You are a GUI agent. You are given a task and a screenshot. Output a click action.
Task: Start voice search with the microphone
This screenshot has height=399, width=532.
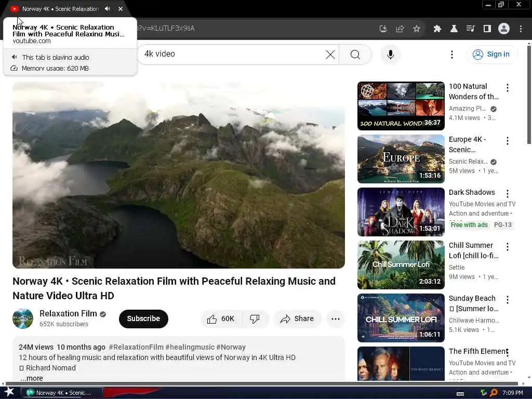391,54
